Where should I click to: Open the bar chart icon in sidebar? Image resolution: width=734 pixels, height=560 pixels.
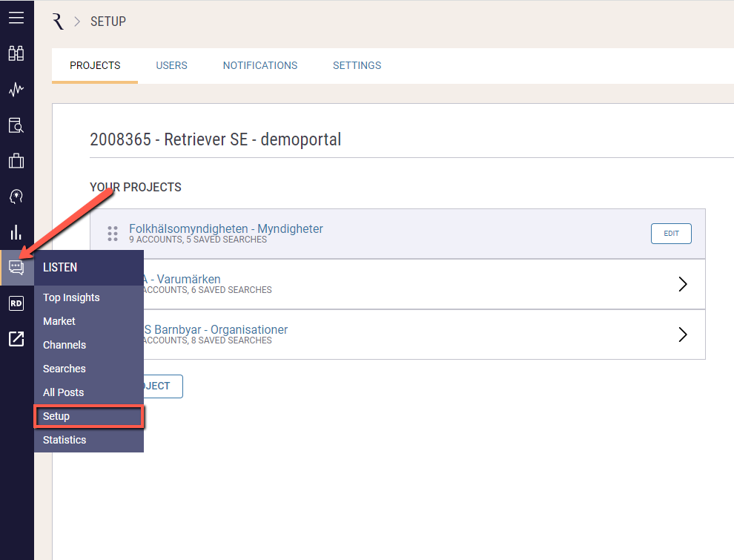(16, 232)
